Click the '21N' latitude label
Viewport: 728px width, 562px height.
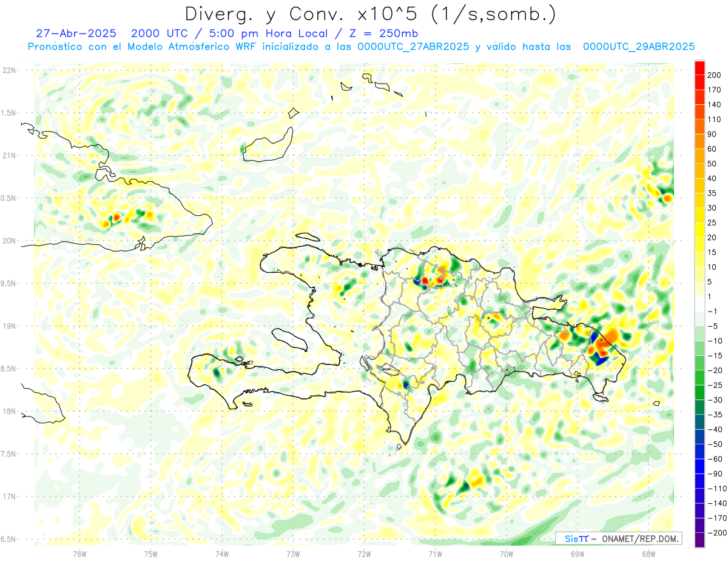[8, 155]
